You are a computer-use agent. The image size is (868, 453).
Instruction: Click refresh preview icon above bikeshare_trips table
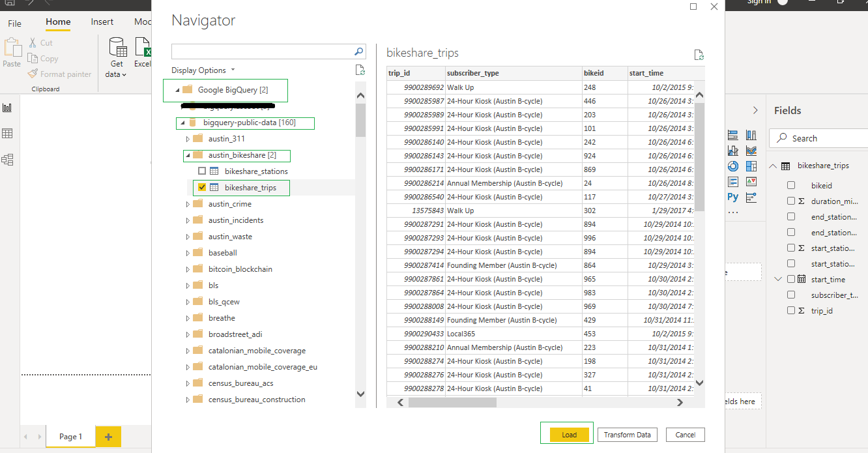point(699,55)
